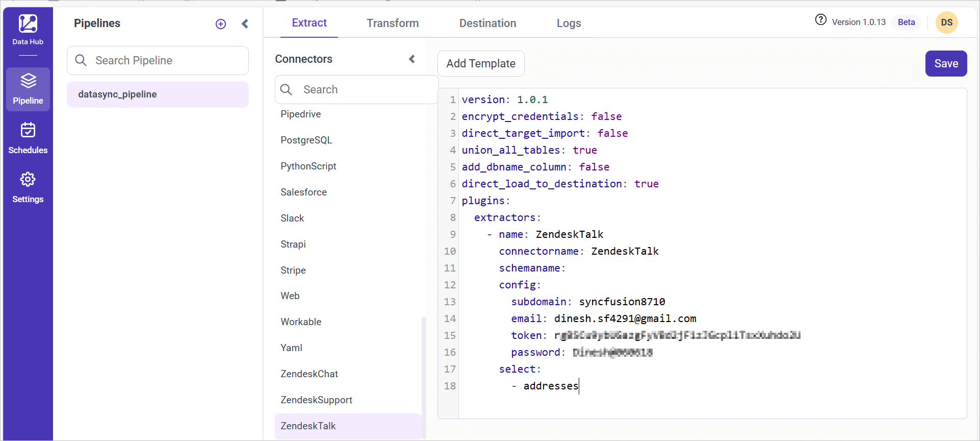Select the Salesforce connector

click(x=303, y=192)
